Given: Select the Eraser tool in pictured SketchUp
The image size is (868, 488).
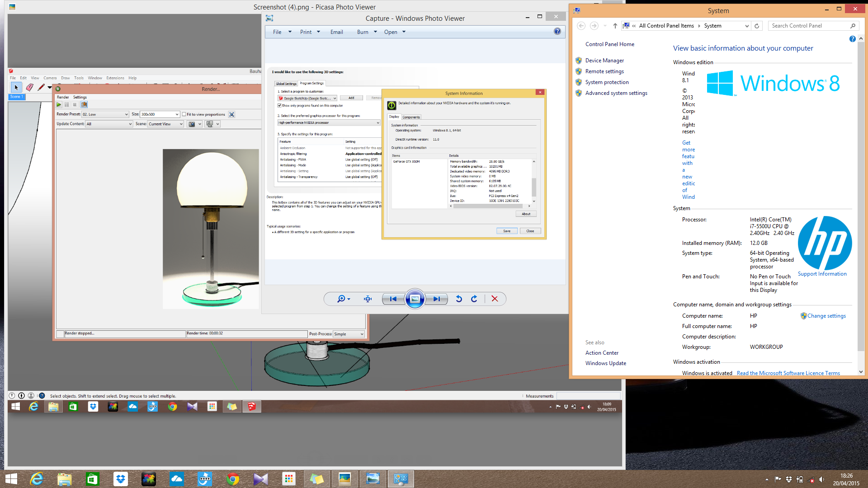Looking at the screenshot, I should point(29,87).
